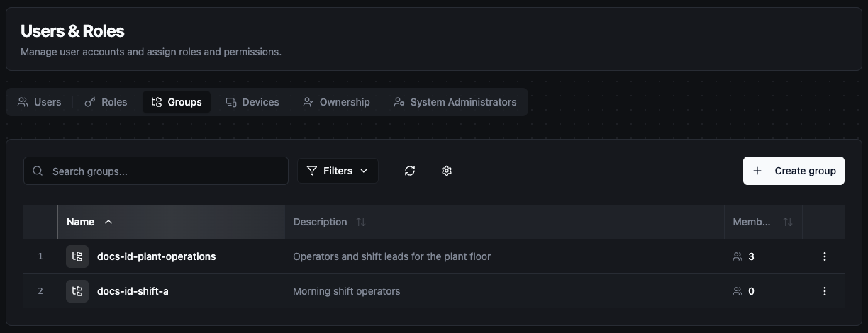This screenshot has height=333, width=868.
Task: Go to System Administrators tab
Action: coord(455,102)
